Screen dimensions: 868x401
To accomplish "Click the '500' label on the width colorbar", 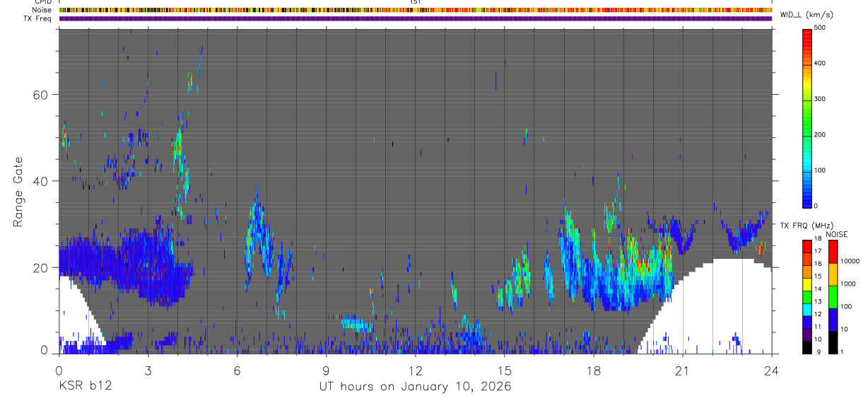I will (x=820, y=28).
